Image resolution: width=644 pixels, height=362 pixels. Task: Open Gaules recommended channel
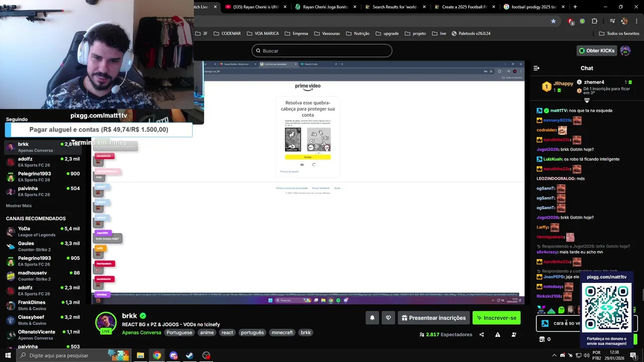pos(43,246)
